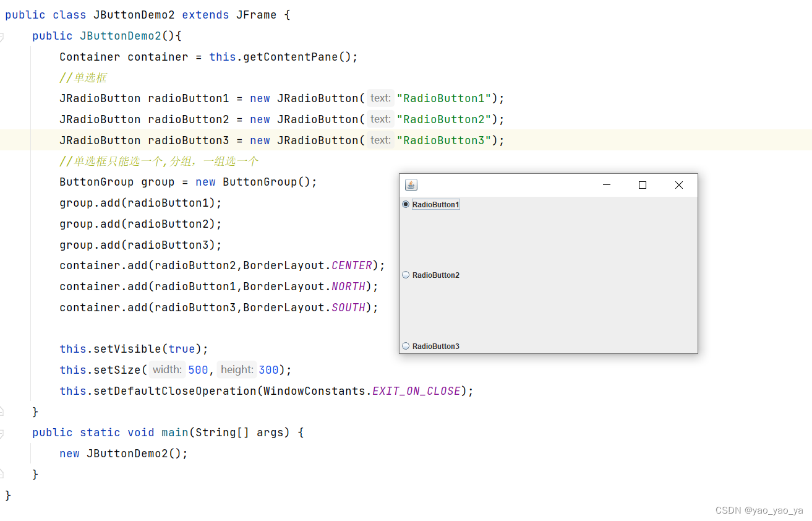Click the group.add(radioButton1) line
The image size is (812, 521).
(140, 203)
